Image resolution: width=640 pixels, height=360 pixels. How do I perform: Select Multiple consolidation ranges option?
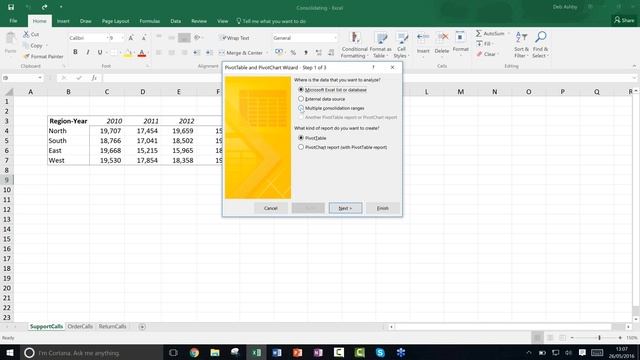click(x=301, y=108)
